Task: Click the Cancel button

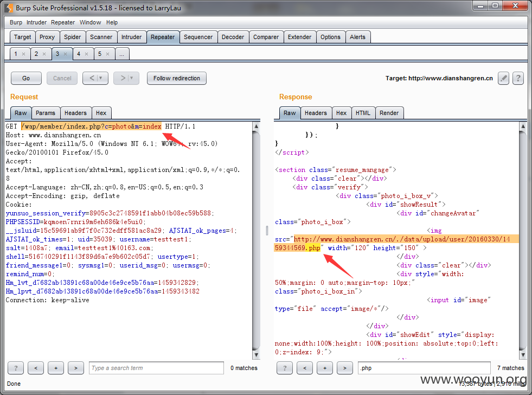Action: click(x=62, y=78)
